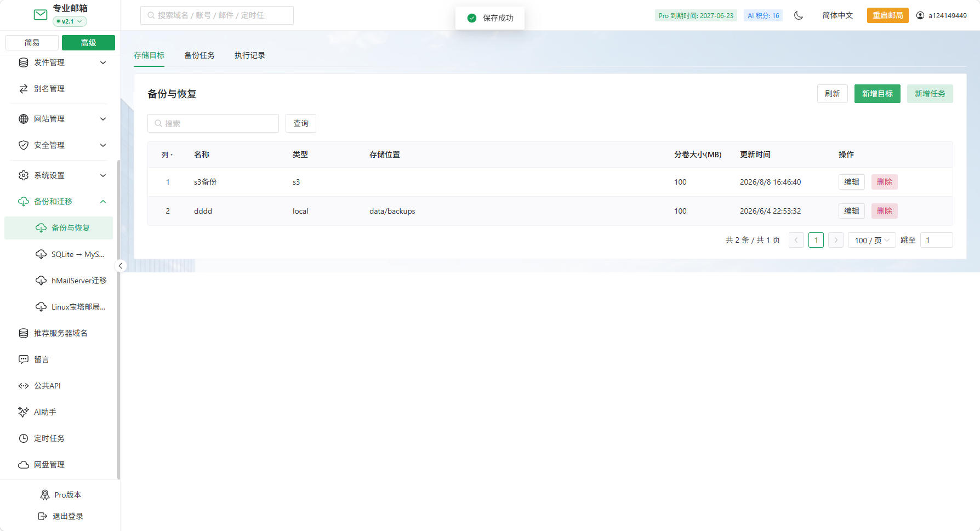Click 编辑 for dddd row
The width and height of the screenshot is (980, 531).
852,211
